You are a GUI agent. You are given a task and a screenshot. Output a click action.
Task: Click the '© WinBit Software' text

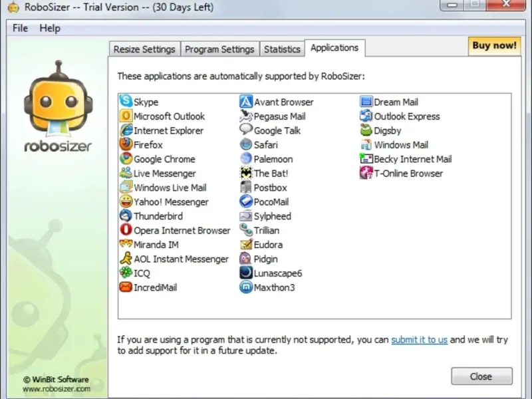(x=56, y=379)
